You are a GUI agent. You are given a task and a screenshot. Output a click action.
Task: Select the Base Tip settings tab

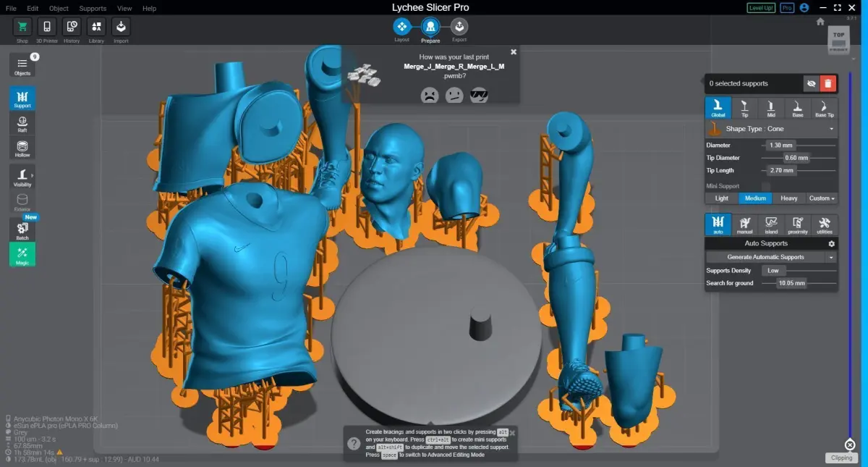825,108
